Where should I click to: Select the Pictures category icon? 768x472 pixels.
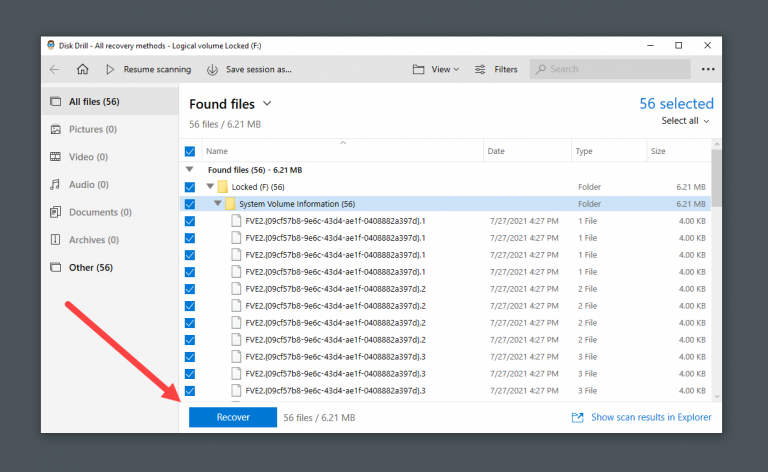coord(57,129)
